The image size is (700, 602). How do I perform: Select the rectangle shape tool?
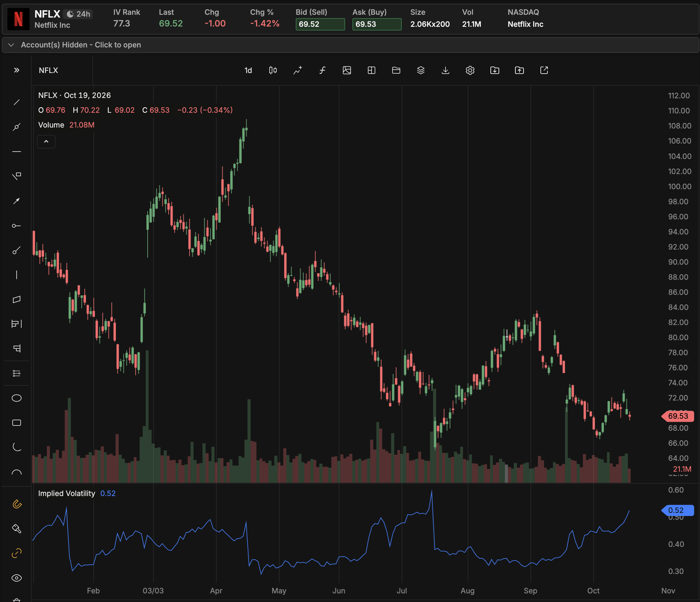click(17, 423)
